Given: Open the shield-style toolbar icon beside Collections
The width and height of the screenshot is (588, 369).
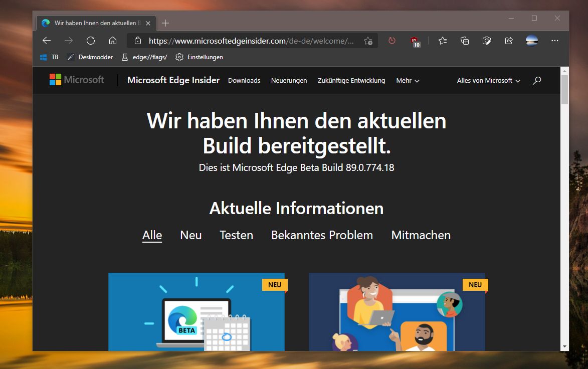Looking at the screenshot, I should 486,41.
